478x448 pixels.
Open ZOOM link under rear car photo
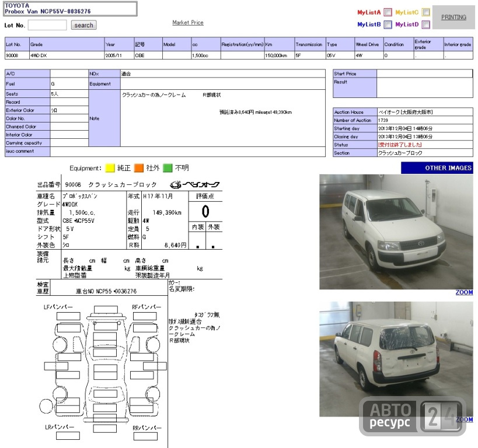point(464,419)
